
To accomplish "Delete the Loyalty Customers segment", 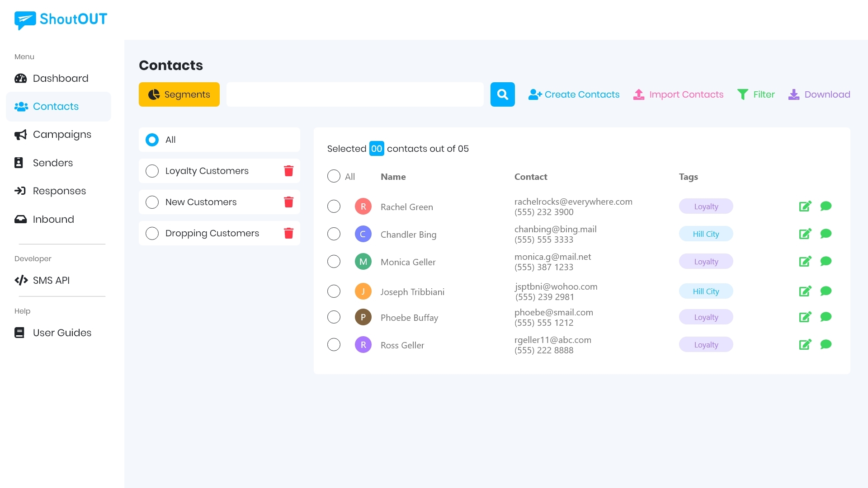I will pyautogui.click(x=288, y=171).
